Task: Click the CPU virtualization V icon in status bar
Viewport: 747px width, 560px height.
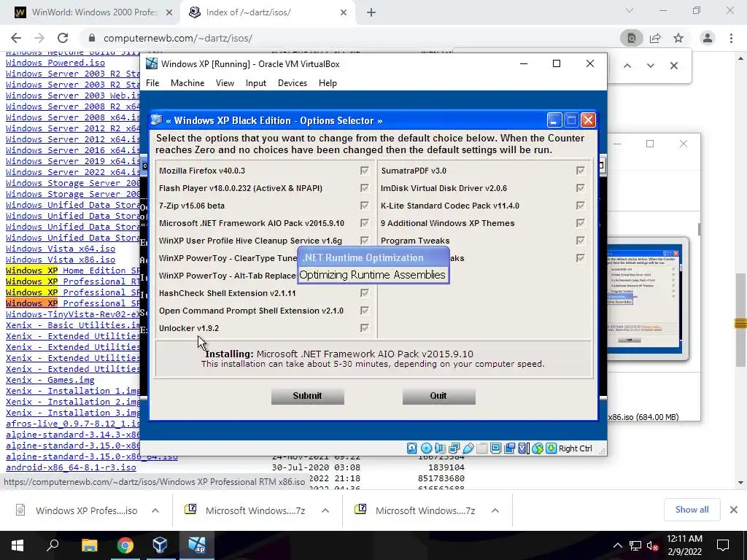Action: coord(524,448)
